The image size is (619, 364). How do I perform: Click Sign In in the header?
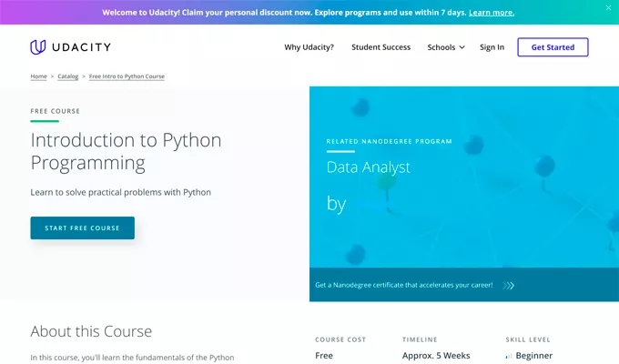tap(492, 47)
